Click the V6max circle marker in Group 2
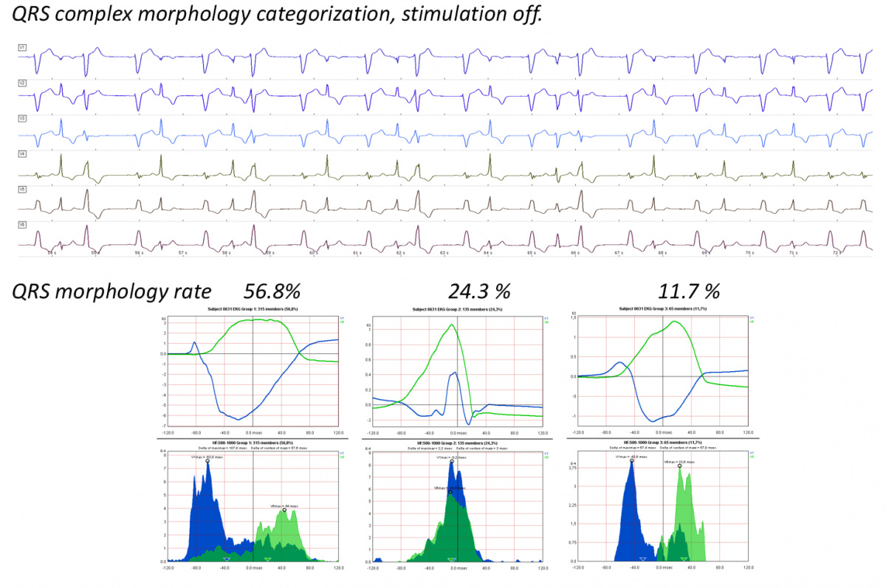Image resolution: width=886 pixels, height=588 pixels. [450, 492]
